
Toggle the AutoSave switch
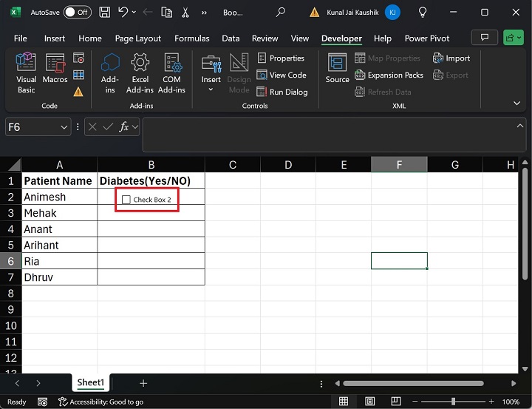coord(78,13)
